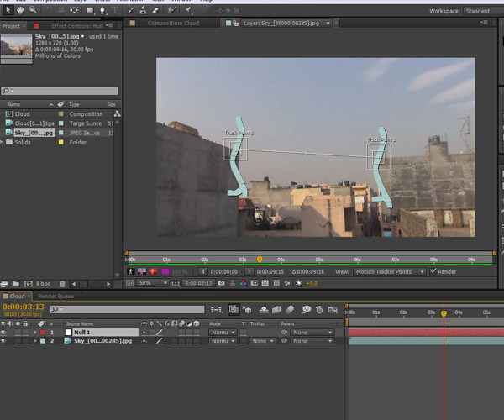This screenshot has width=504, height=420.
Task: Click the 8 bpc color depth button
Action: click(43, 285)
